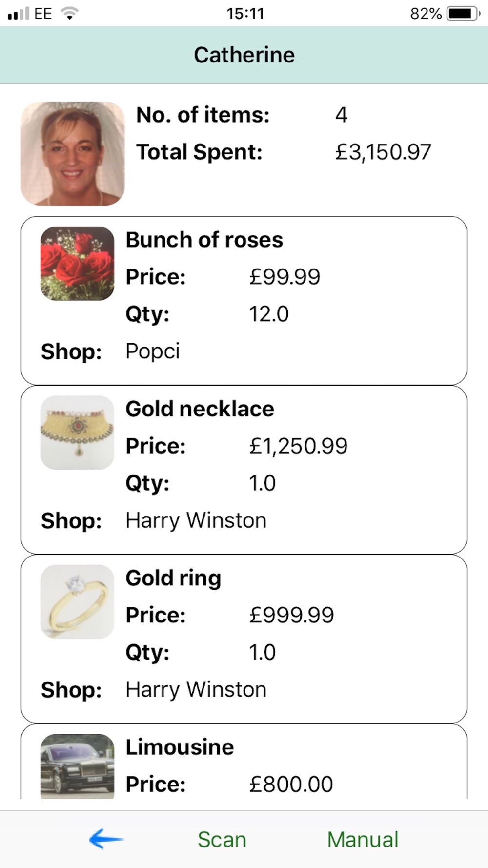Screen dimensions: 488x868
Task: Tap the Popci shop name
Action: coord(153,351)
